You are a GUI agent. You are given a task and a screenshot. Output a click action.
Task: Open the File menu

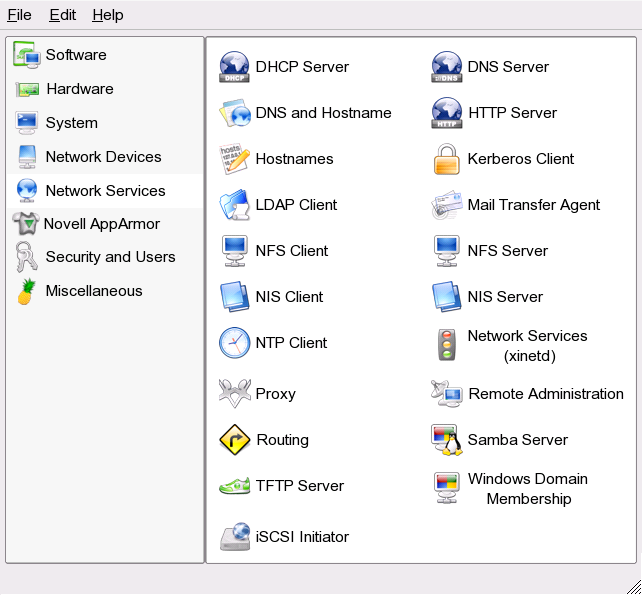pyautogui.click(x=19, y=15)
